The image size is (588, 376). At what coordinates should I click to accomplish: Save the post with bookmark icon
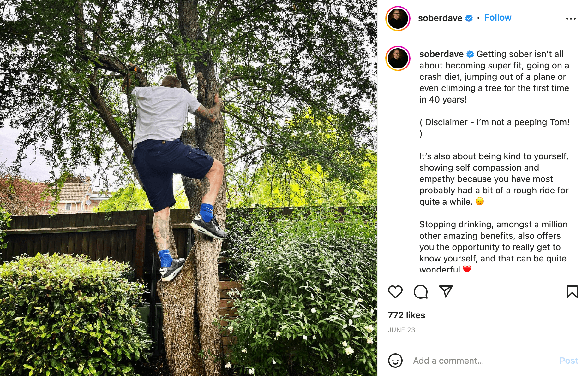[x=572, y=292]
